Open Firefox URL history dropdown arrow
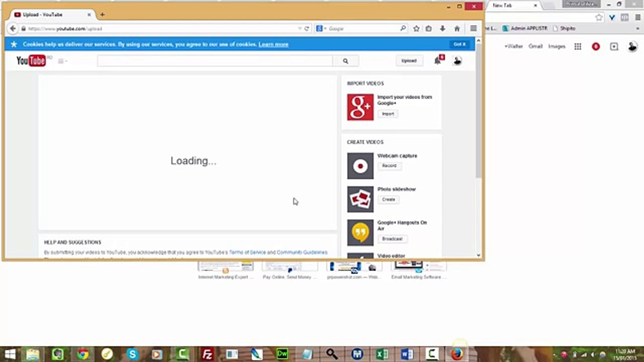The image size is (644, 362). pos(300,29)
